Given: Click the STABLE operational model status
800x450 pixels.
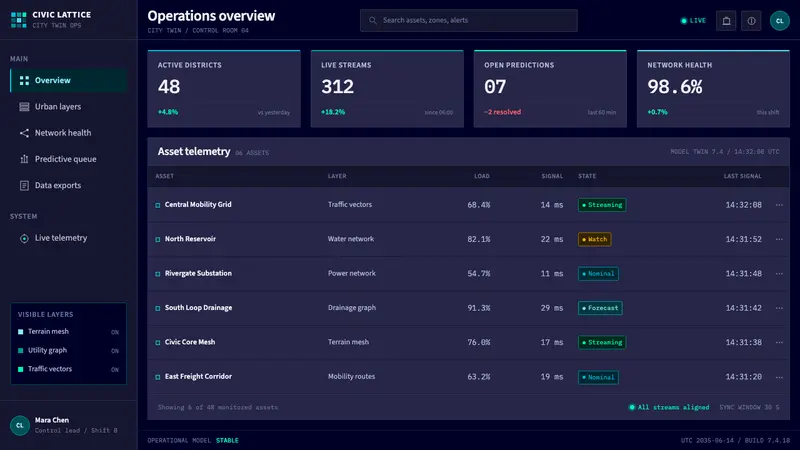Looking at the screenshot, I should point(227,440).
